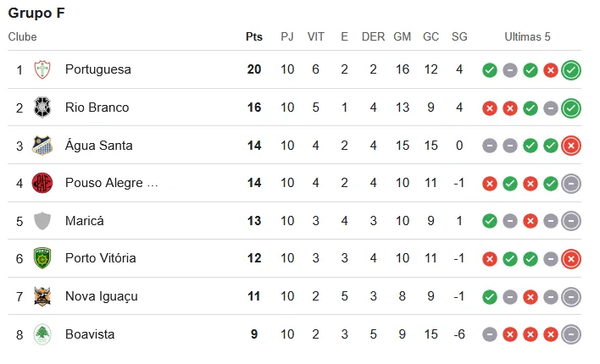Screen dimensions: 600x364
Task: Click the Ultimas 5 column header
Action: pos(527,36)
